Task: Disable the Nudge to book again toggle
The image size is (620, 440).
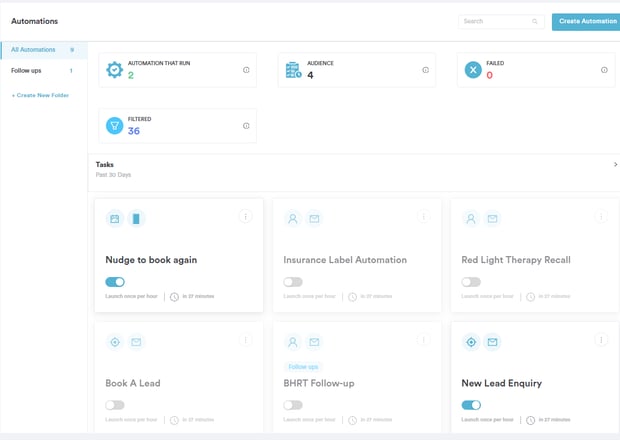Action: (x=115, y=282)
